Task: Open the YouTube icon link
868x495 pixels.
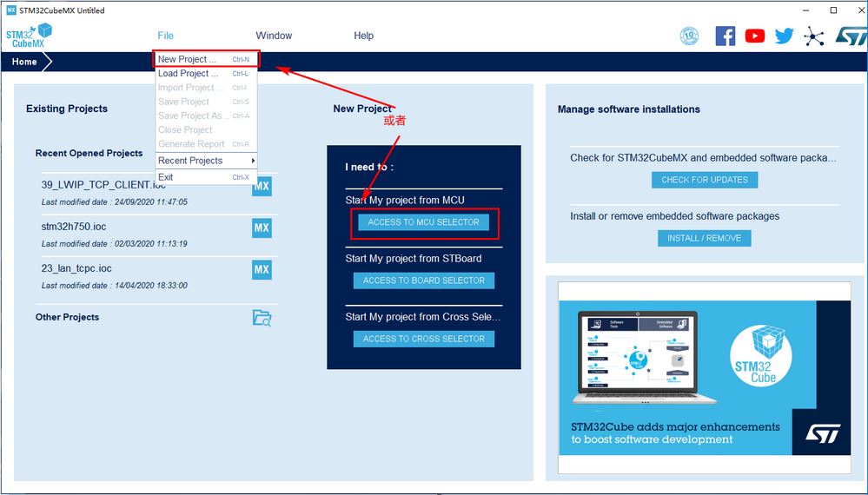Action: coord(754,36)
